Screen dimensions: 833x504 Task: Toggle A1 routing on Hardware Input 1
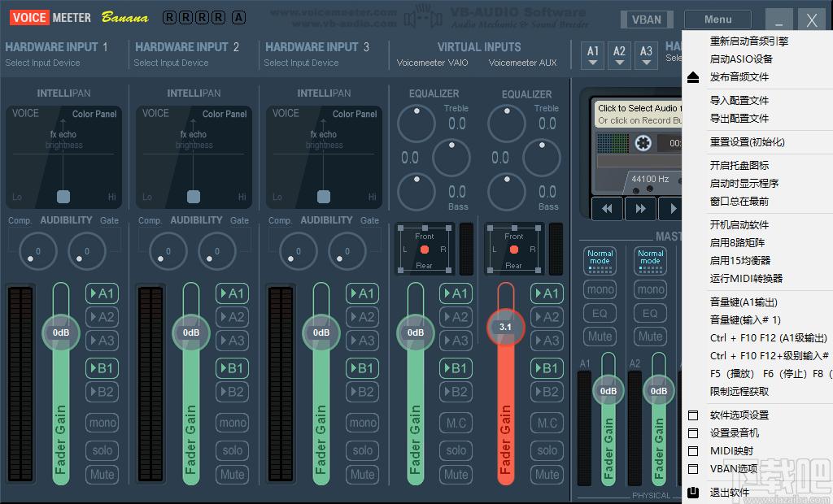[x=102, y=293]
